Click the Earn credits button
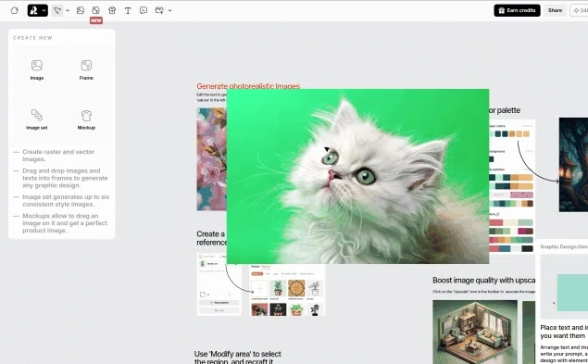 [517, 10]
